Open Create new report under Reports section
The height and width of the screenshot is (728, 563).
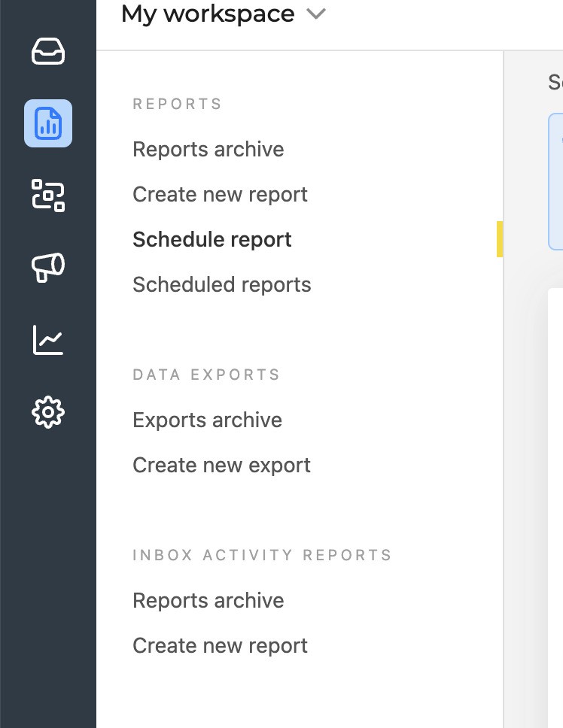[x=220, y=195]
